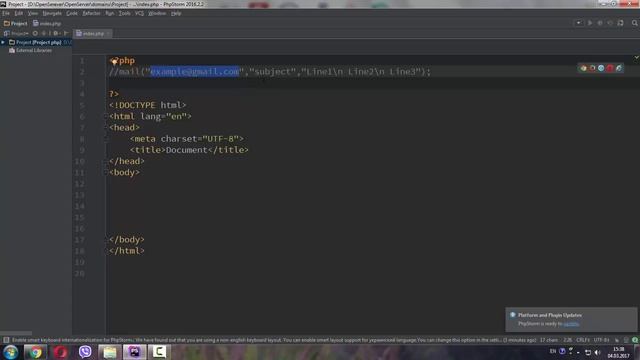Open Chrome from the taskbar

[35, 352]
